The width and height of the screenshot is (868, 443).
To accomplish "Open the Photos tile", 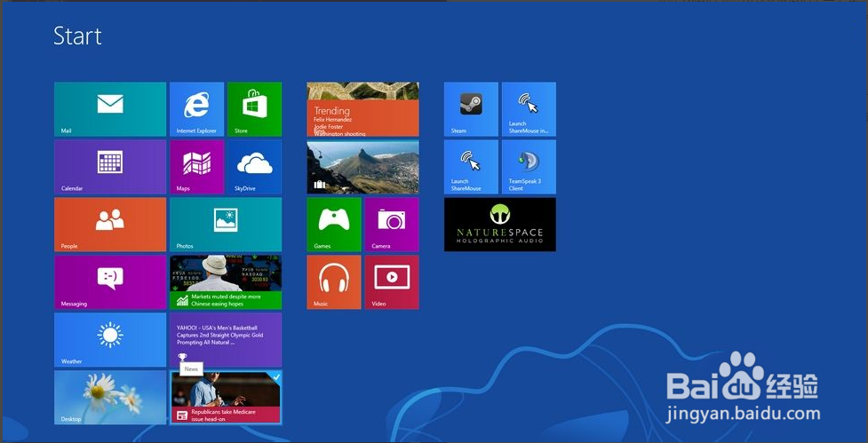I will 226,225.
